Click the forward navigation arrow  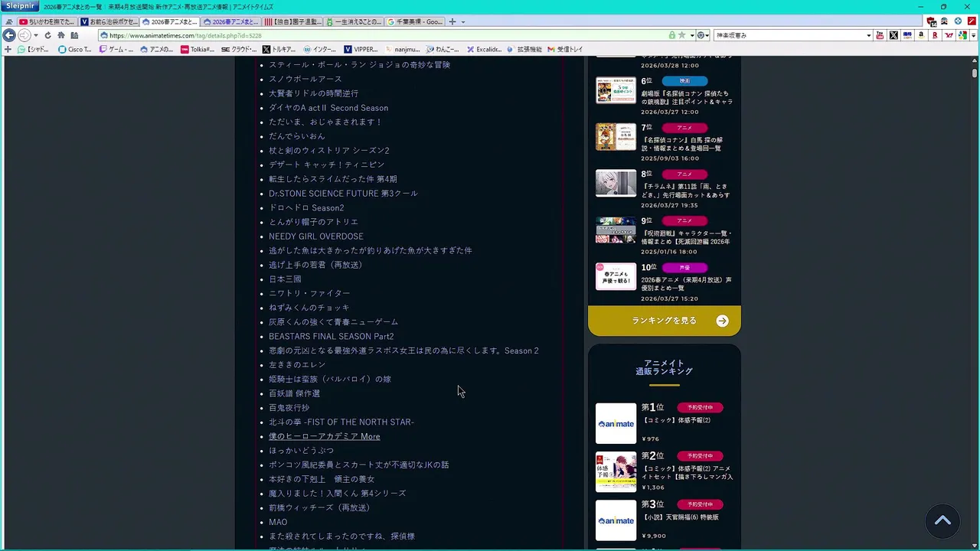(x=24, y=35)
